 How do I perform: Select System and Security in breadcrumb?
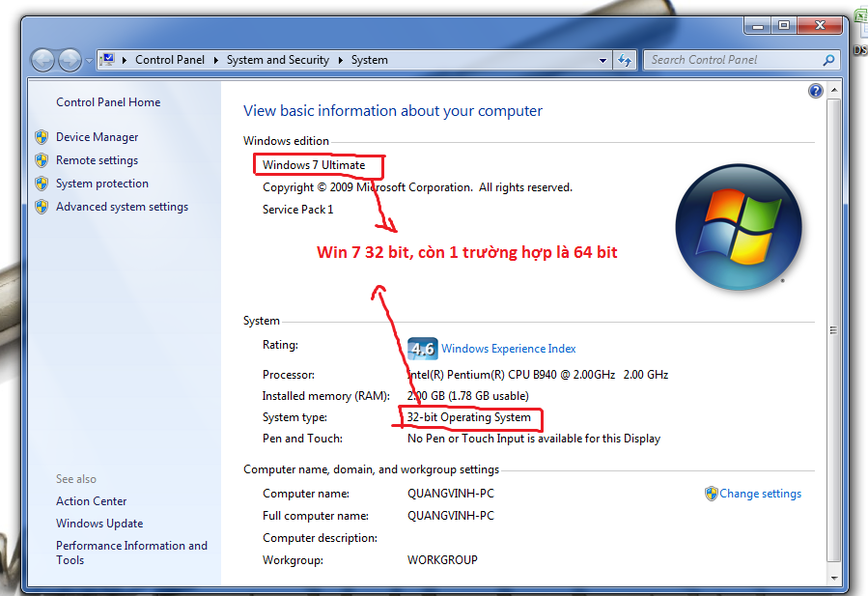[277, 60]
